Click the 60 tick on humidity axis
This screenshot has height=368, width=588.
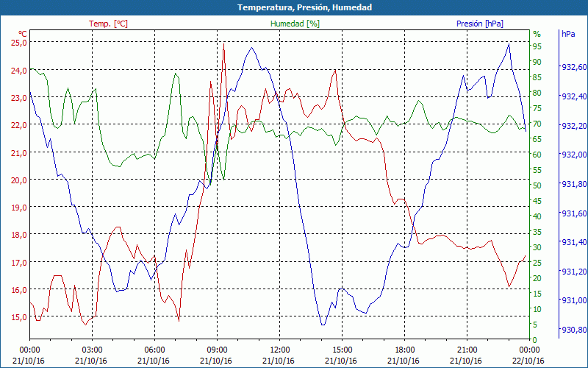click(537, 155)
